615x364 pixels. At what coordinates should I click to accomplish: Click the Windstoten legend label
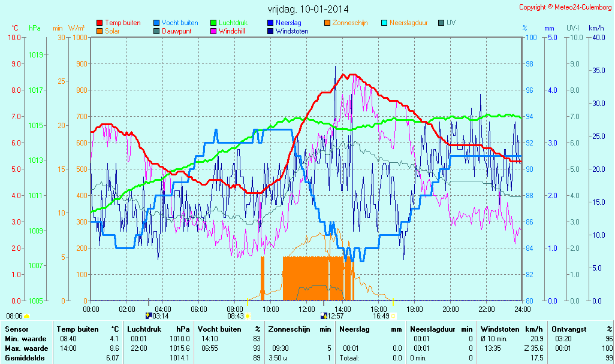pos(293,31)
